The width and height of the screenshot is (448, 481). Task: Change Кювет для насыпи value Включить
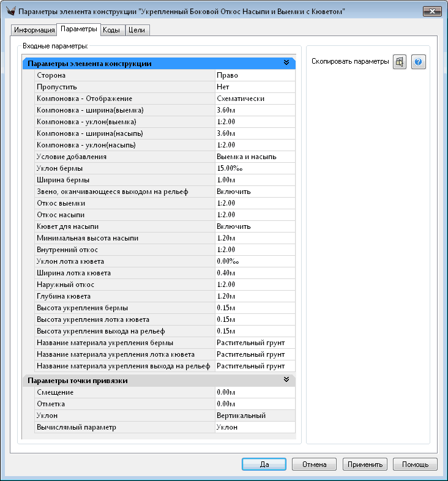point(254,226)
